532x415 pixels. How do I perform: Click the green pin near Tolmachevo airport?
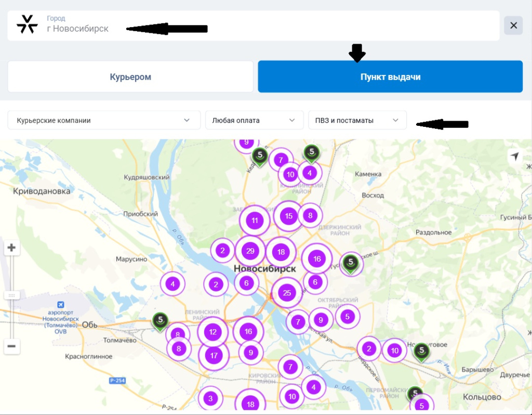tap(161, 321)
